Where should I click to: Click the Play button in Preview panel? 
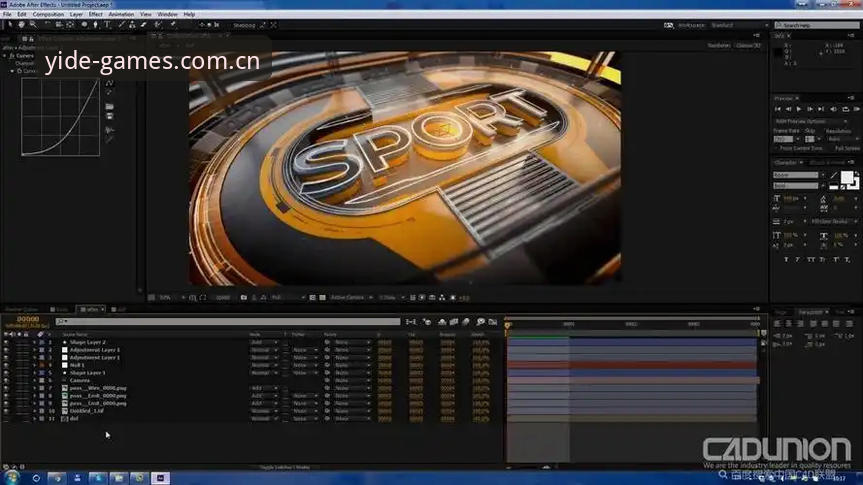[799, 109]
